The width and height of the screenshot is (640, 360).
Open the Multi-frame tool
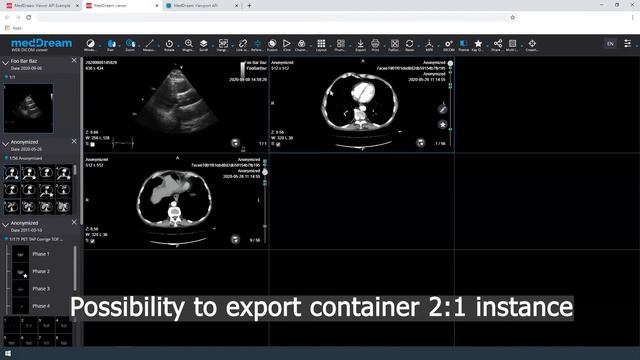(x=512, y=44)
